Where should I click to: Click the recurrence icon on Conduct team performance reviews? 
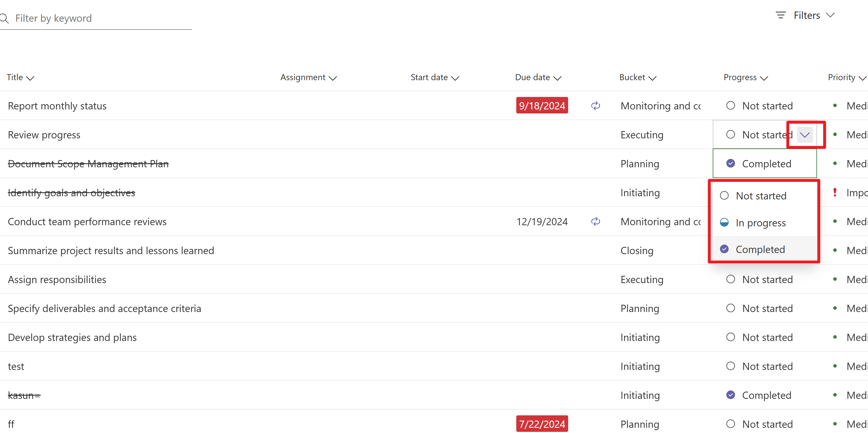(x=595, y=221)
